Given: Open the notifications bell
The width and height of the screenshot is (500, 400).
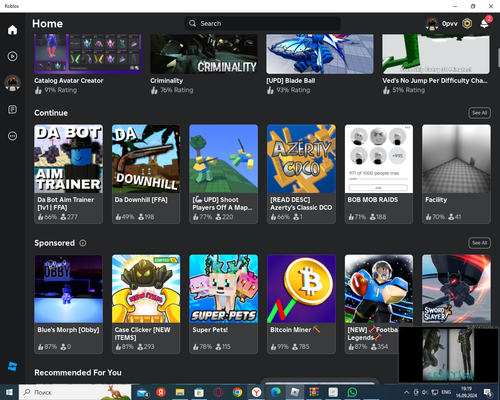Looking at the screenshot, I should tap(485, 23).
